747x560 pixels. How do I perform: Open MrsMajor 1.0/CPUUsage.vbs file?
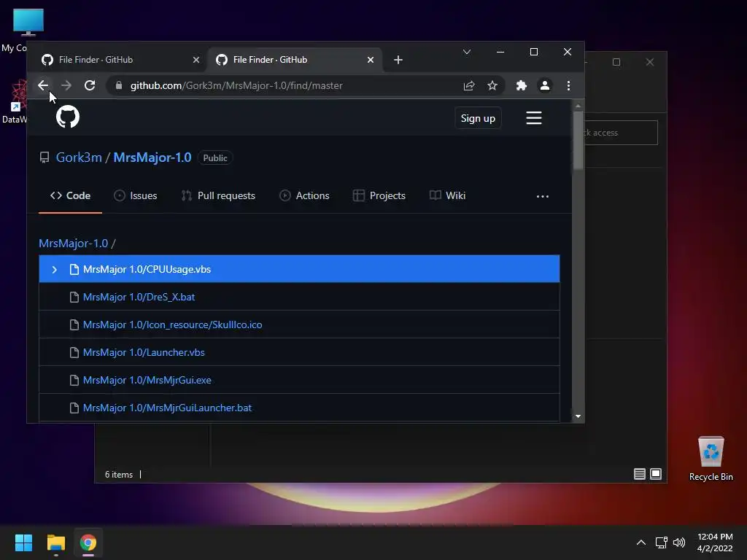tap(147, 270)
